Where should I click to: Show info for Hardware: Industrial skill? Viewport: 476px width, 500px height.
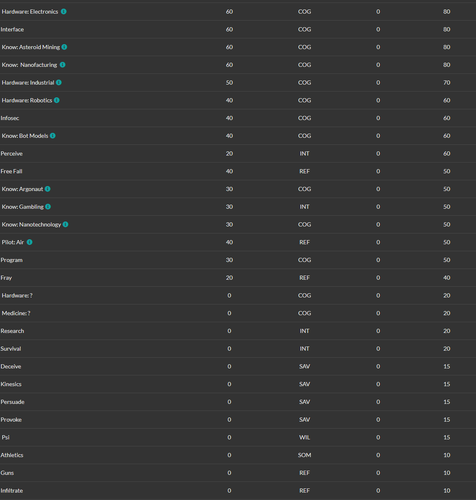[59, 82]
